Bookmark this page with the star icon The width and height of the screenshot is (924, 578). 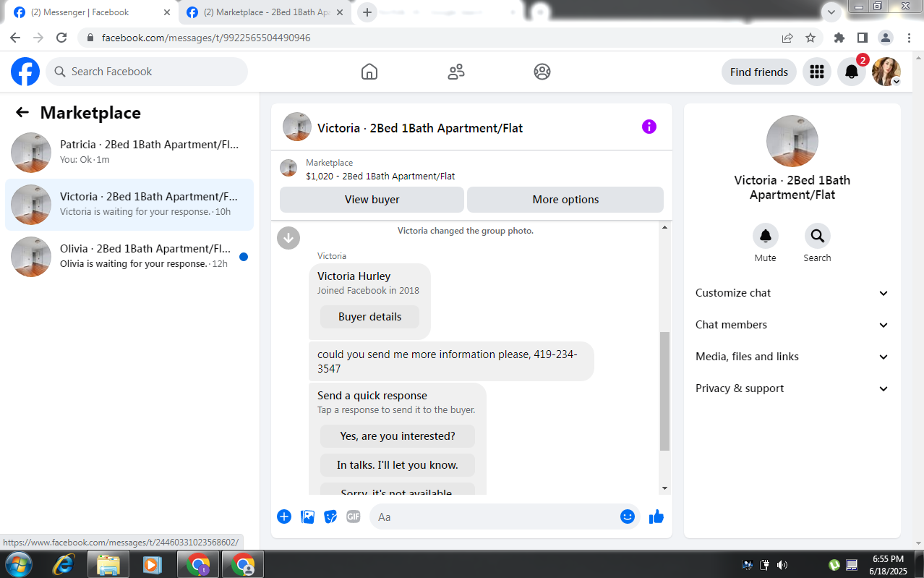tap(810, 38)
